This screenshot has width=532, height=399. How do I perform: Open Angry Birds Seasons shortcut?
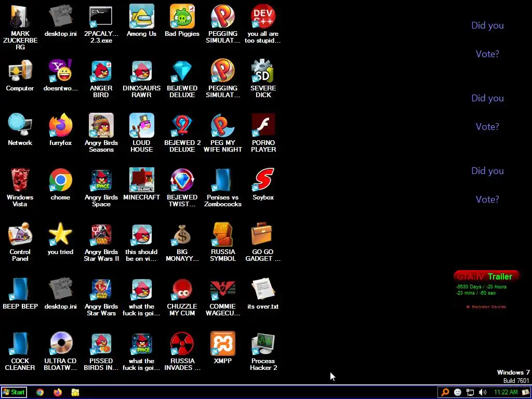click(x=101, y=126)
